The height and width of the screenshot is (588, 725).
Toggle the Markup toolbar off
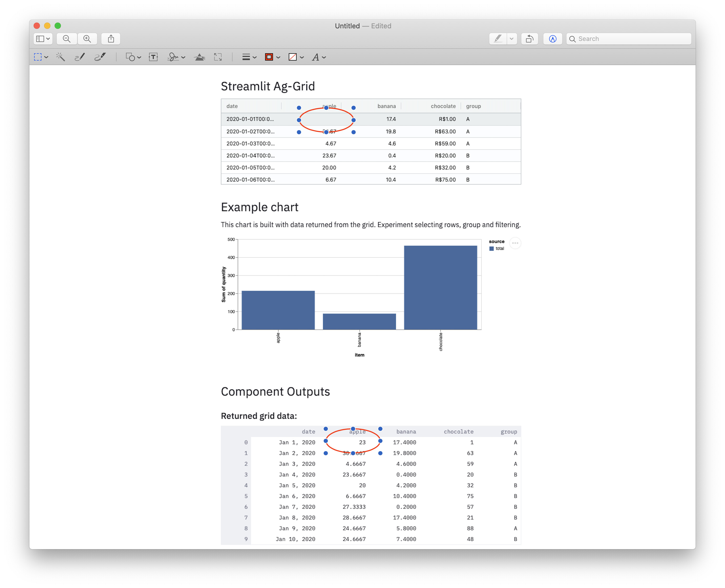click(553, 39)
